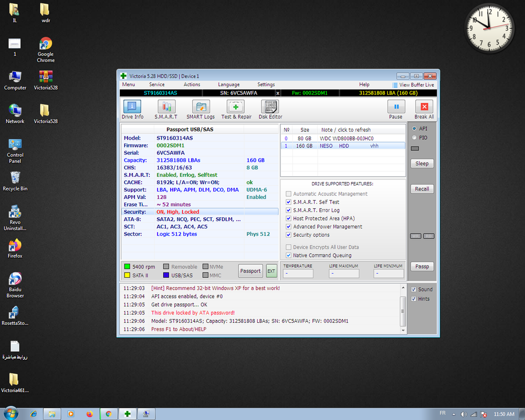Open the Settings menu
Viewport: 525px width, 420px height.
(266, 85)
